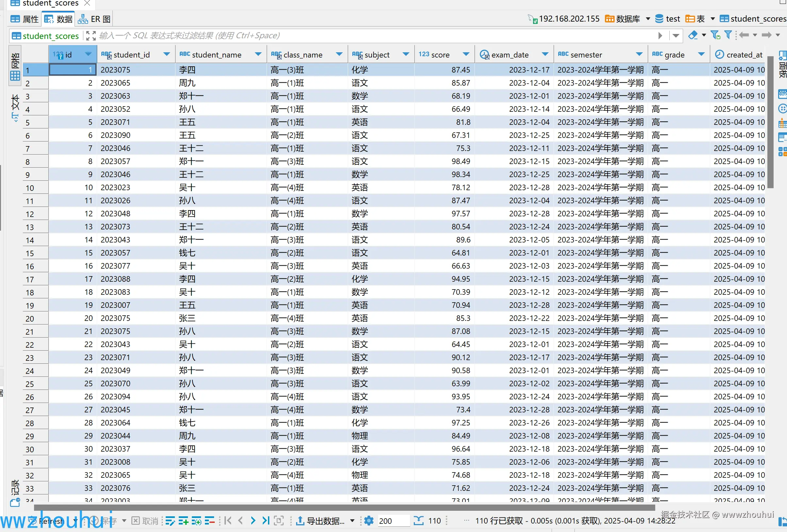Click the navigate back arrow icon
787x532 pixels.
click(744, 35)
